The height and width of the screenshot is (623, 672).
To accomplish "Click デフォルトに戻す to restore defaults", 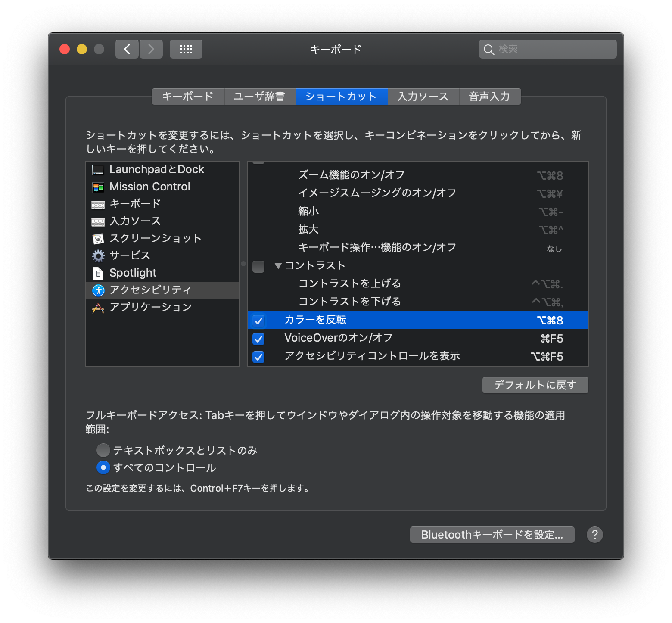I will (x=535, y=385).
